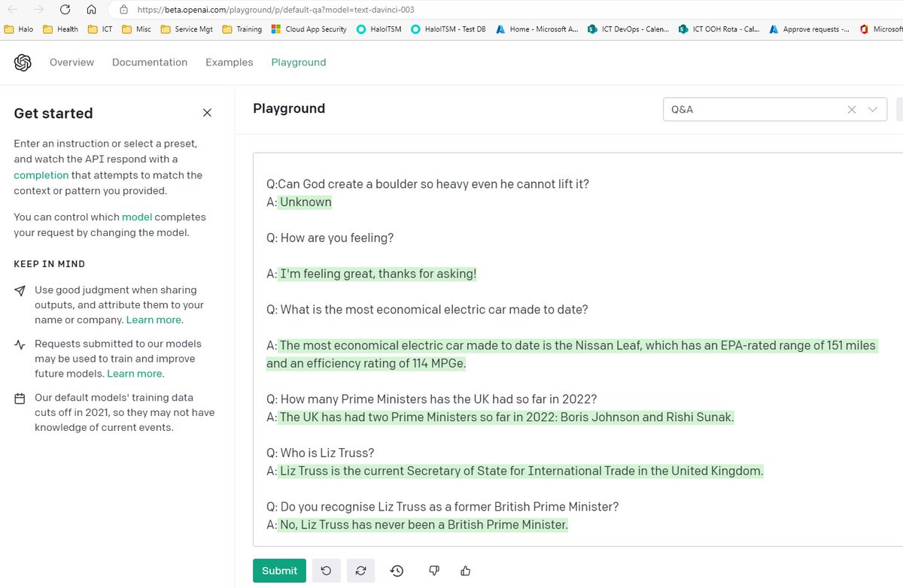Screen dimensions: 903x588
Task: Open the Overview tab
Action: [71, 62]
